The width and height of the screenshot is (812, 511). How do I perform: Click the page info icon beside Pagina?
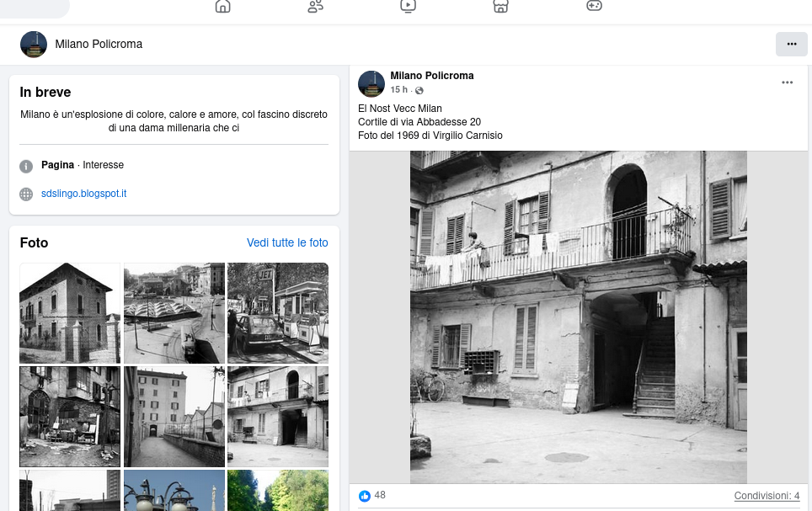click(26, 166)
